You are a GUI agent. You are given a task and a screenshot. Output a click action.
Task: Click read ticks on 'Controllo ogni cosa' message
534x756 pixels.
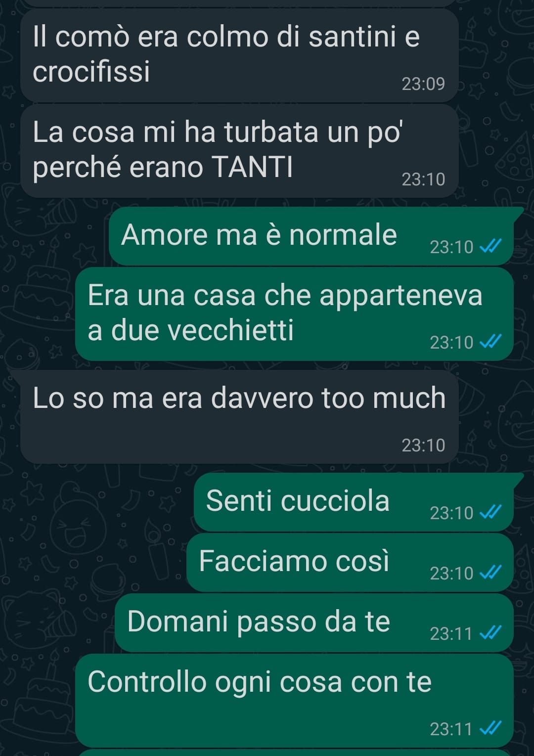[491, 728]
